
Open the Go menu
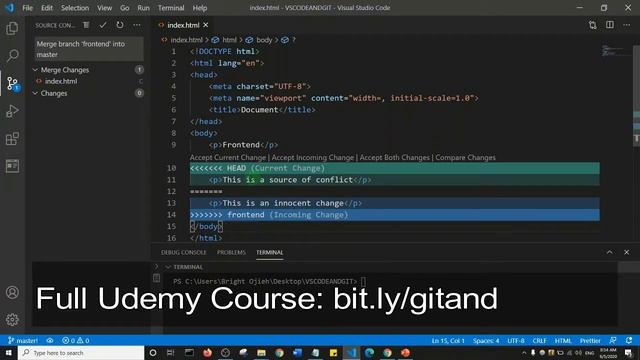pyautogui.click(x=124, y=8)
